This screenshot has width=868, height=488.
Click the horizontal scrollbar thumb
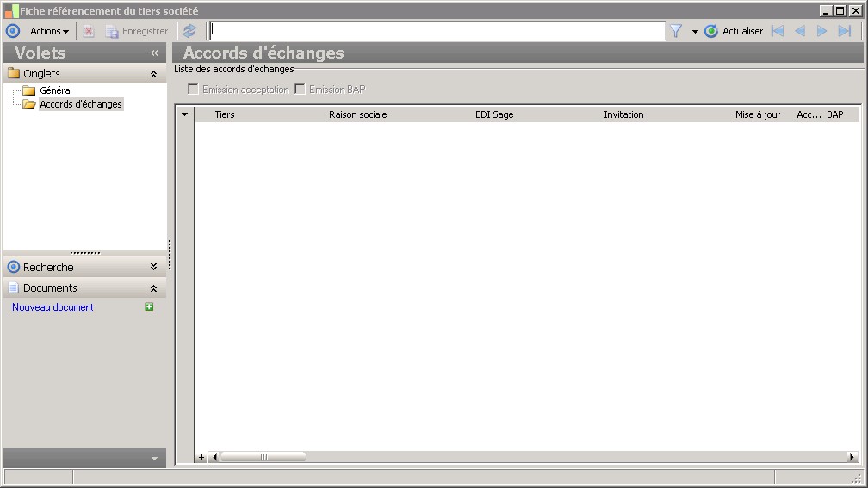263,457
